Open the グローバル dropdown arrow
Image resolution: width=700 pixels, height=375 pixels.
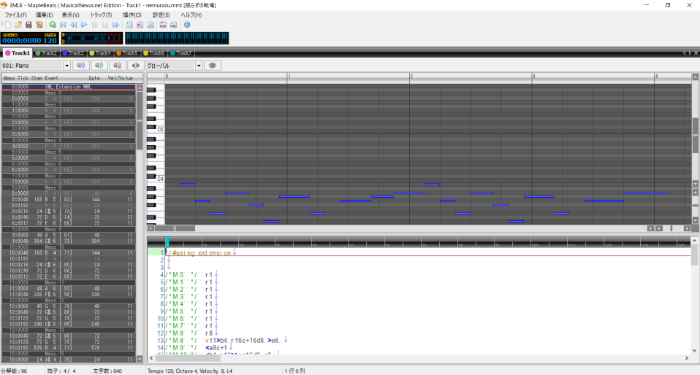click(199, 66)
